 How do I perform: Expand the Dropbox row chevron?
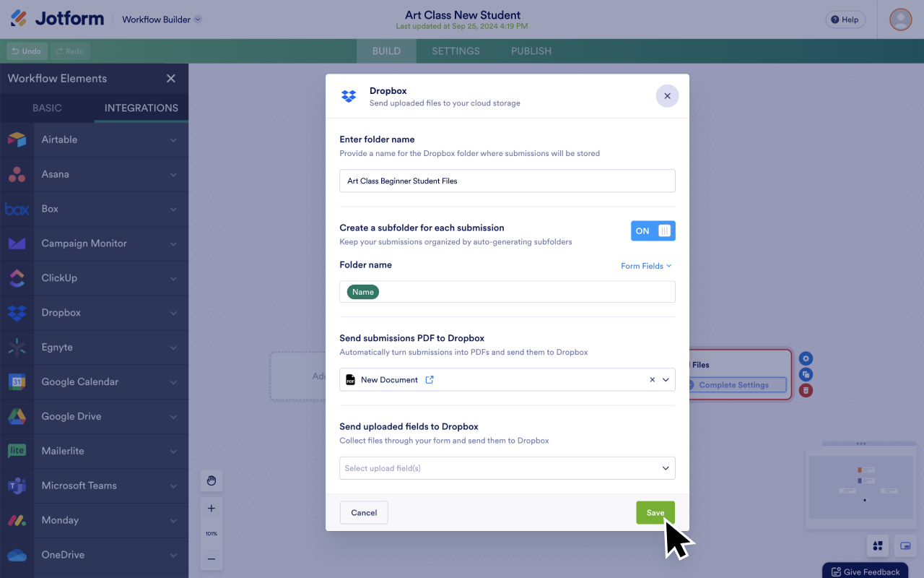coord(173,314)
